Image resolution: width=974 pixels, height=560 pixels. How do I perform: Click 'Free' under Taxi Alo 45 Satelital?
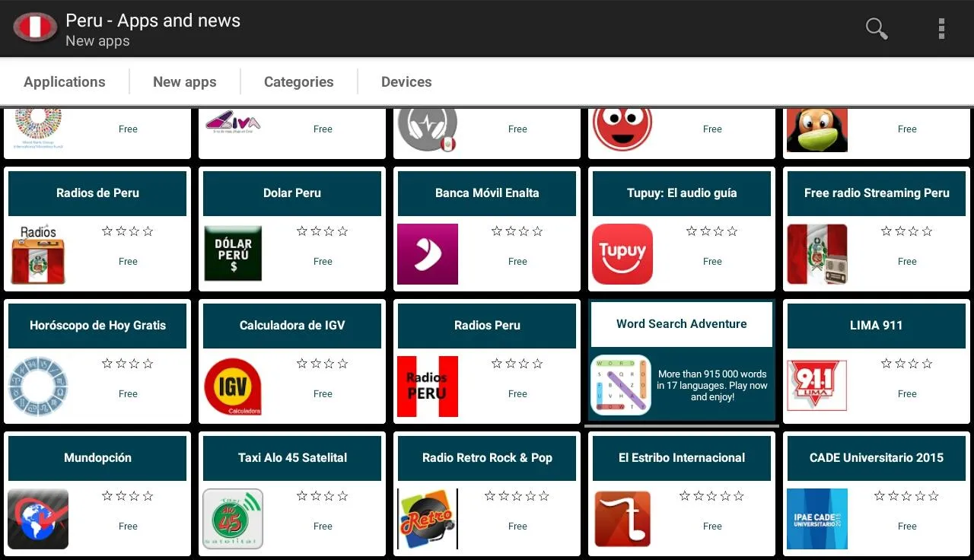pos(323,527)
